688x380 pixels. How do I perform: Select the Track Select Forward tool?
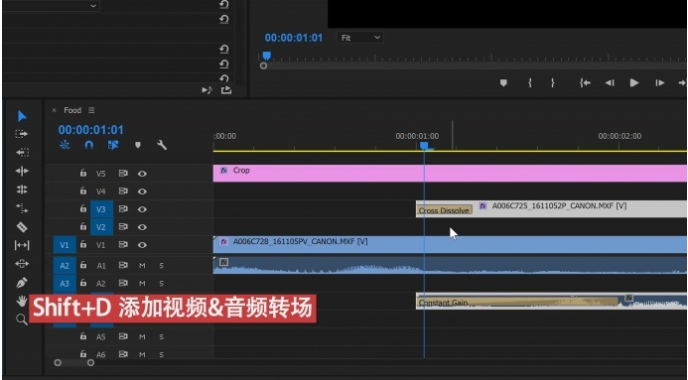22,134
